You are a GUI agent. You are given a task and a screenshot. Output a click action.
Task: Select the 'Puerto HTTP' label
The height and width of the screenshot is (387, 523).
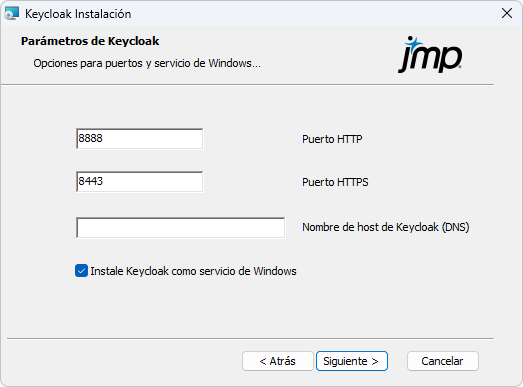(332, 139)
